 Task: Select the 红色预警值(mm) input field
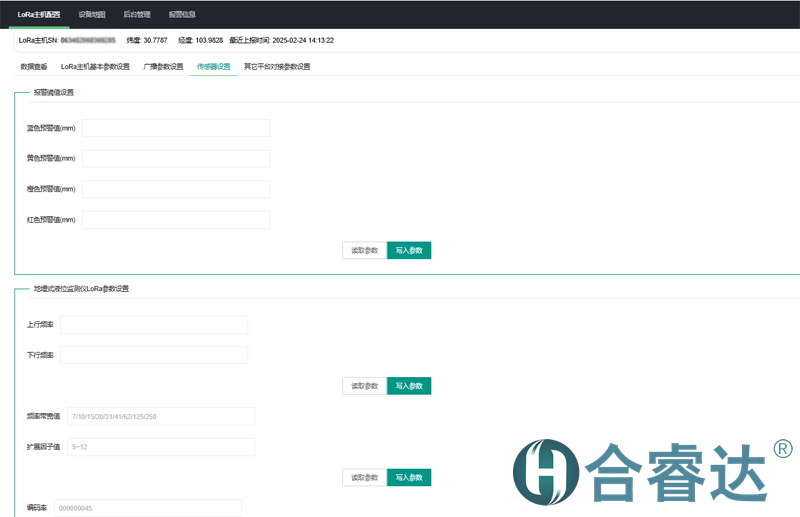click(176, 220)
